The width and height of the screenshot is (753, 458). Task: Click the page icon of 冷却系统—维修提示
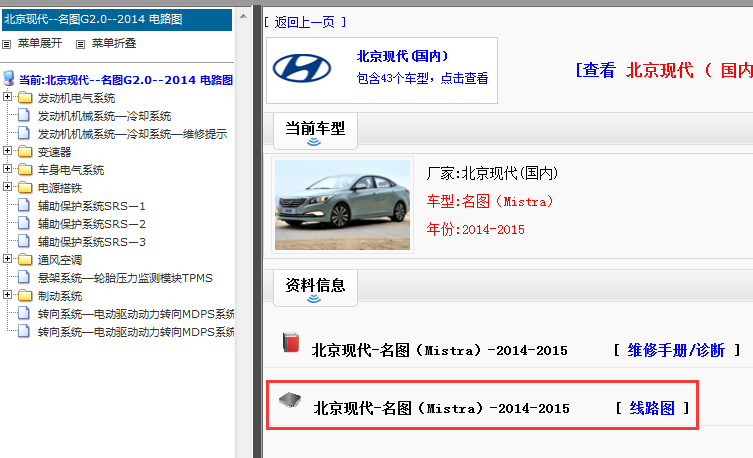point(24,133)
